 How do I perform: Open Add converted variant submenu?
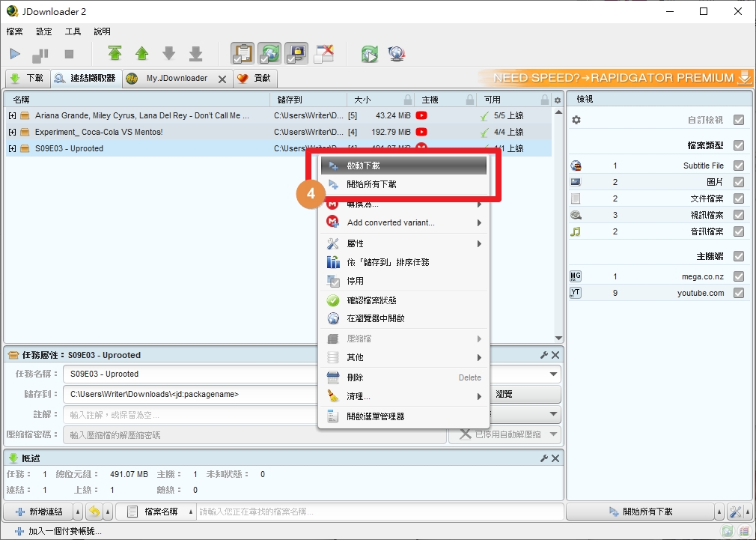coord(403,222)
